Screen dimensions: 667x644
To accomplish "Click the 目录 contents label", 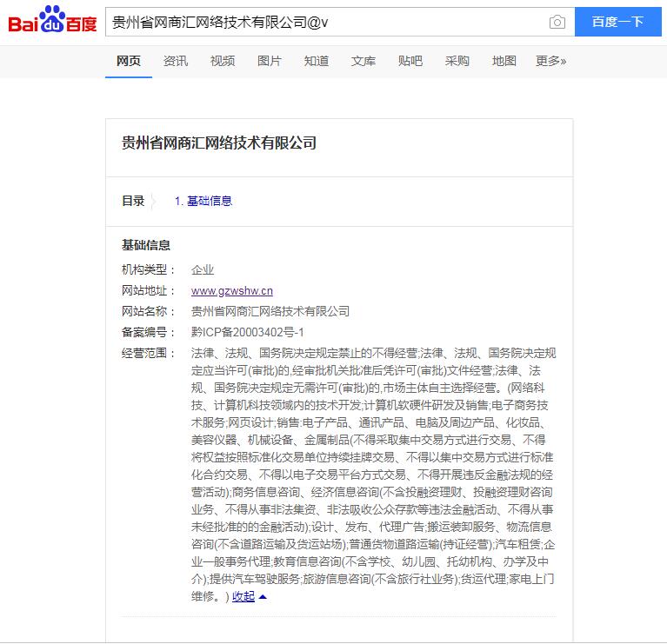I will tap(133, 201).
